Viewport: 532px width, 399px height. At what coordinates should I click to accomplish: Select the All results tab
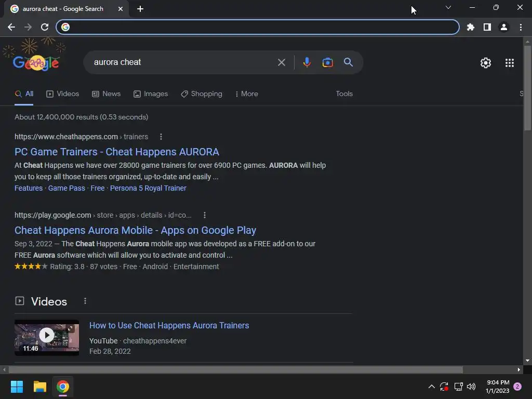pyautogui.click(x=24, y=94)
